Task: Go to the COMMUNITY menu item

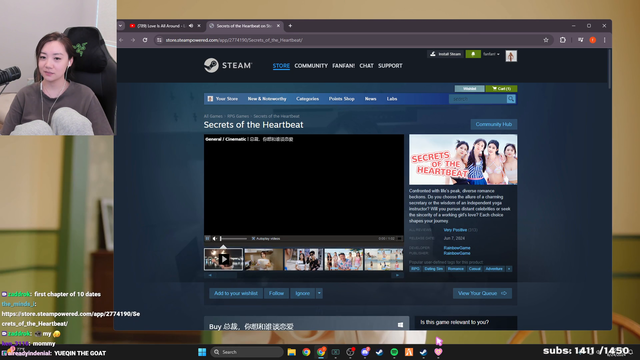Action: [x=311, y=66]
